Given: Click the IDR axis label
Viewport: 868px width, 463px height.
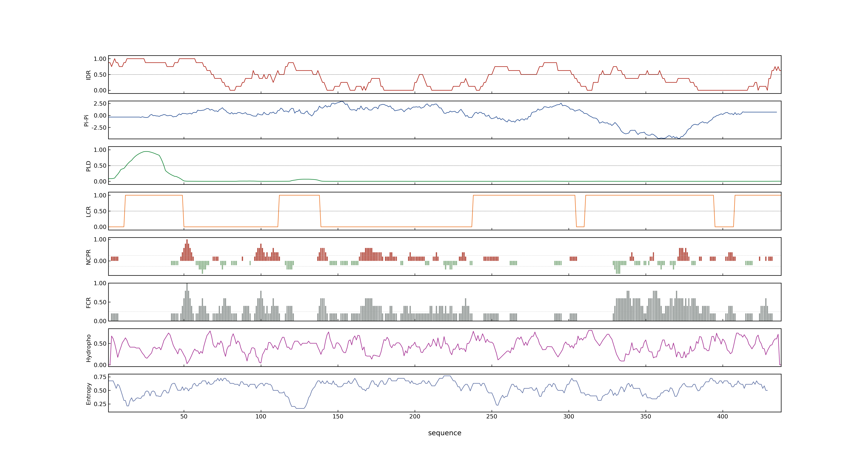Looking at the screenshot, I should pyautogui.click(x=88, y=75).
